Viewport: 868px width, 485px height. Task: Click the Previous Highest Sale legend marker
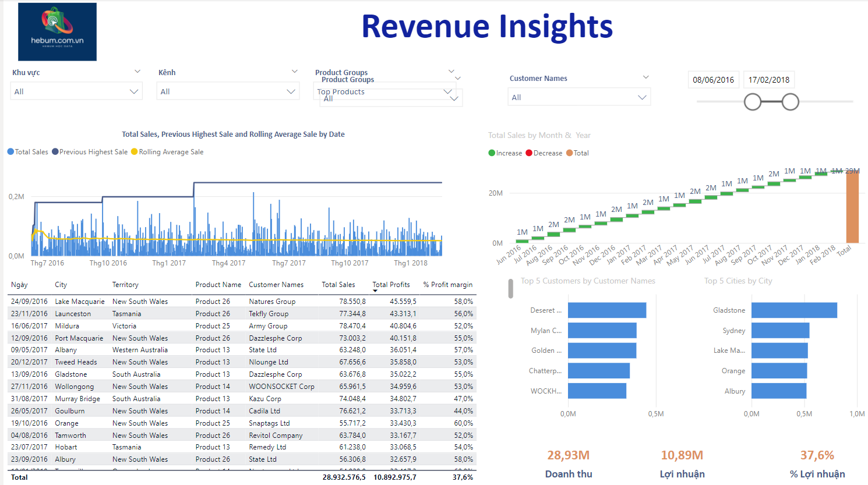pos(55,152)
